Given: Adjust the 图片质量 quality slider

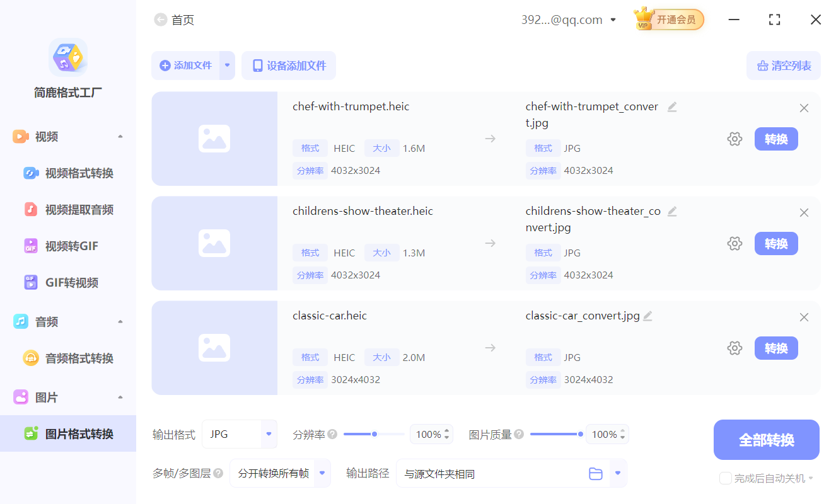Looking at the screenshot, I should pos(579,433).
